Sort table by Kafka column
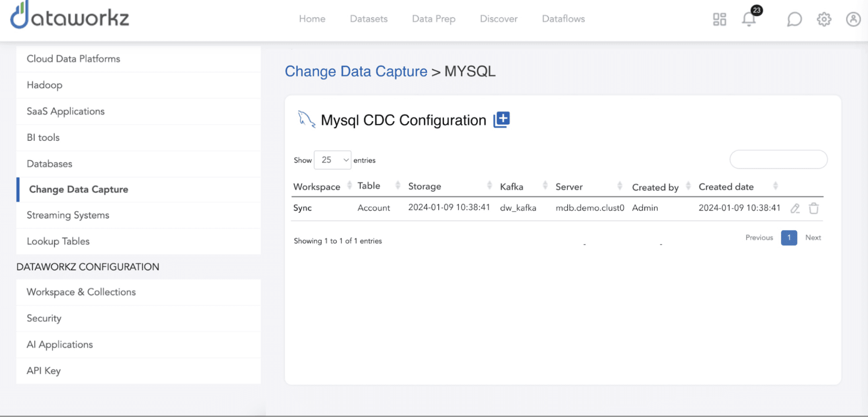This screenshot has width=868, height=417. [x=512, y=187]
